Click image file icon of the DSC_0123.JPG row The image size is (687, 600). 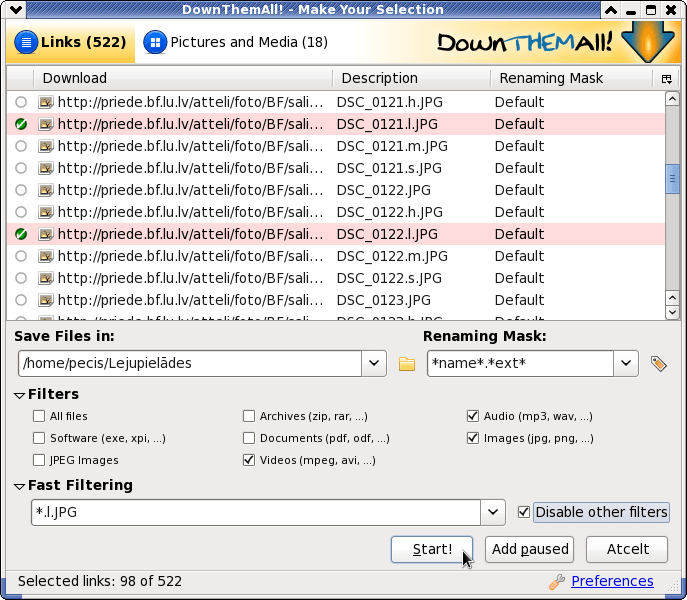(46, 300)
